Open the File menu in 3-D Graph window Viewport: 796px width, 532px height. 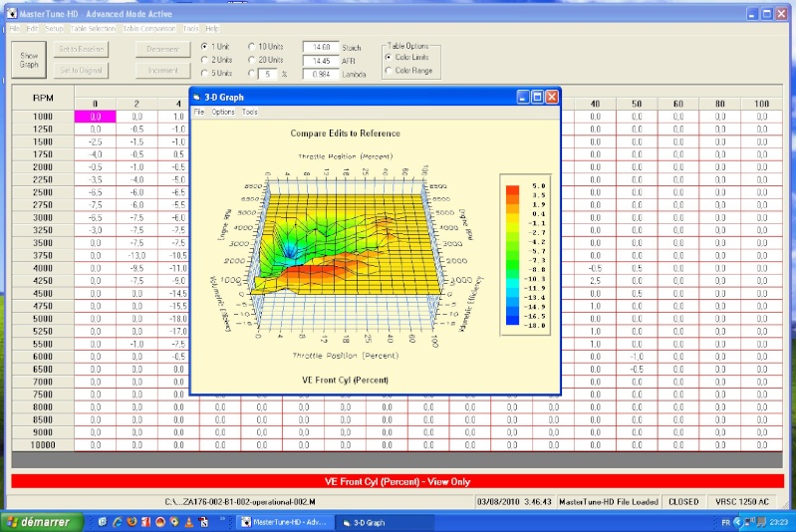(x=199, y=112)
